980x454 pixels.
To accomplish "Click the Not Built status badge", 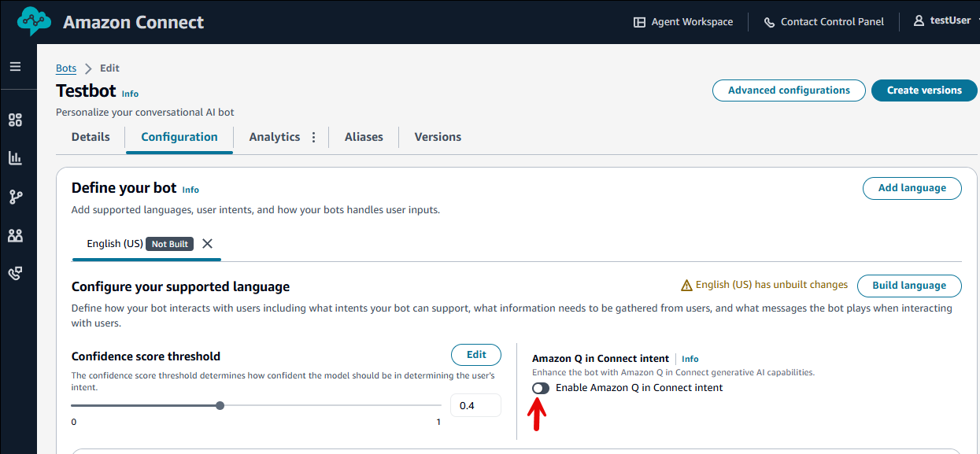I will pyautogui.click(x=170, y=244).
